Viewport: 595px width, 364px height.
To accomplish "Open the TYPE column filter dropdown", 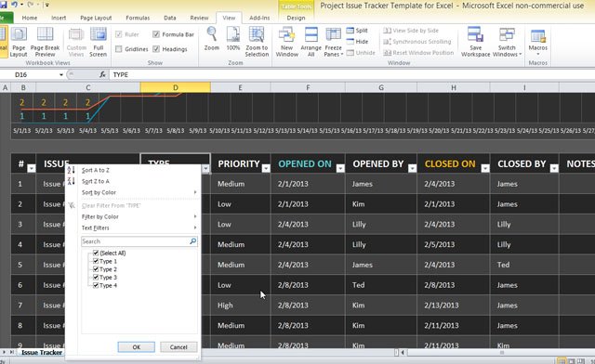I will (x=205, y=168).
